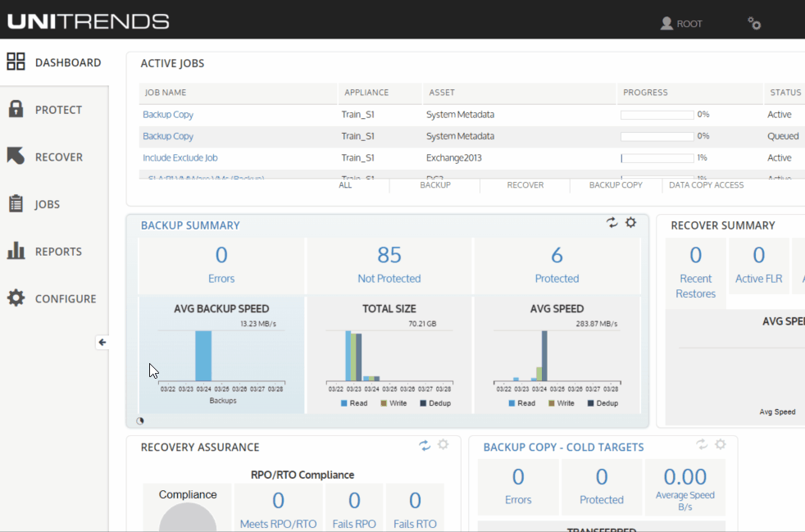Open the first Backup Copy job link

(168, 115)
